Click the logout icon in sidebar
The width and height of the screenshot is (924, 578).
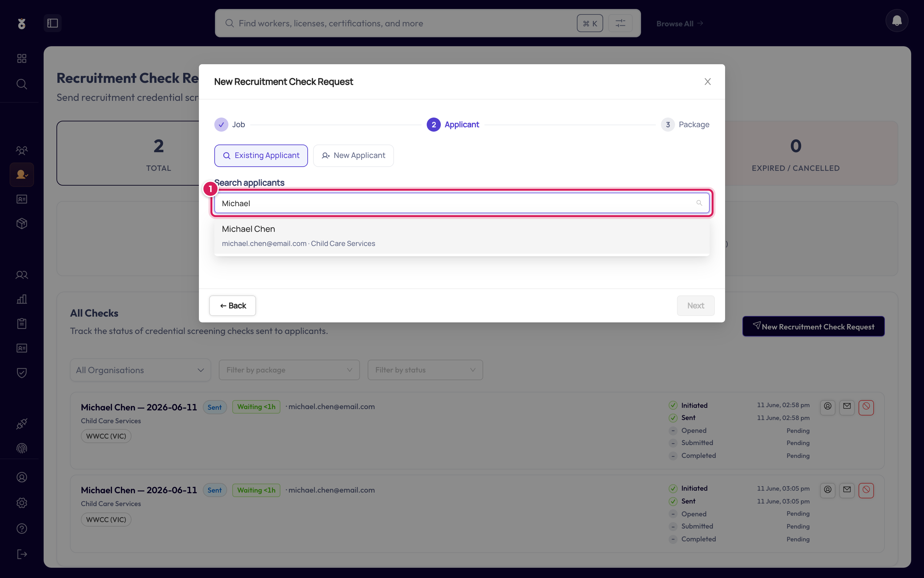coord(22,554)
